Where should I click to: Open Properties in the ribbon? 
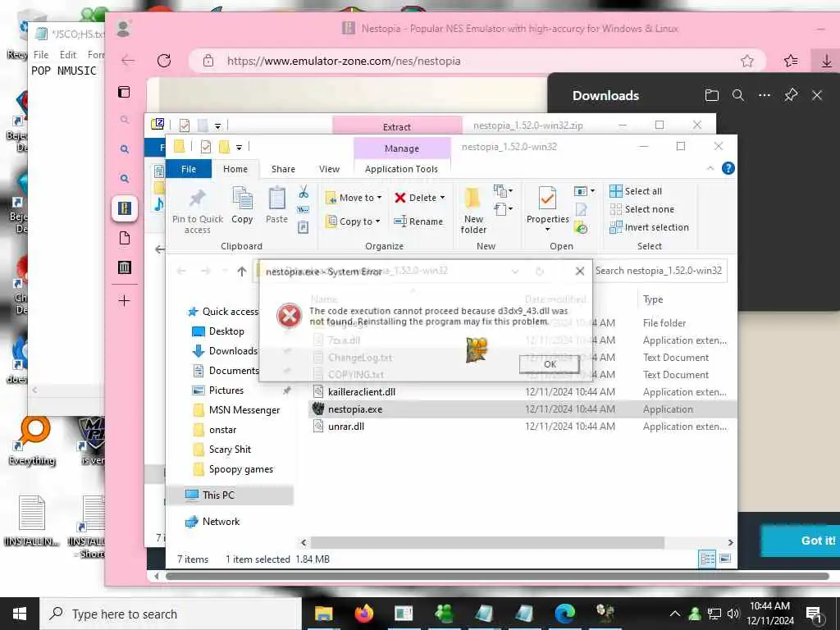coord(547,209)
